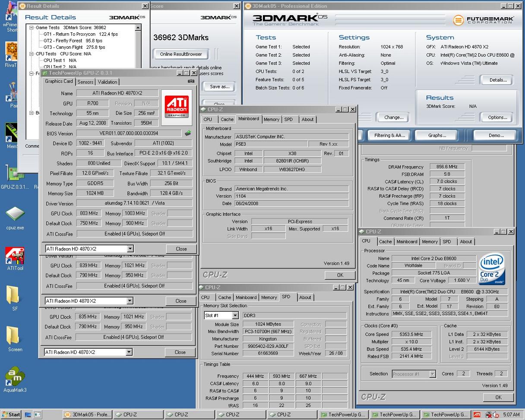The height and width of the screenshot is (420, 525).
Task: Click the Change... settings button
Action: point(394,117)
